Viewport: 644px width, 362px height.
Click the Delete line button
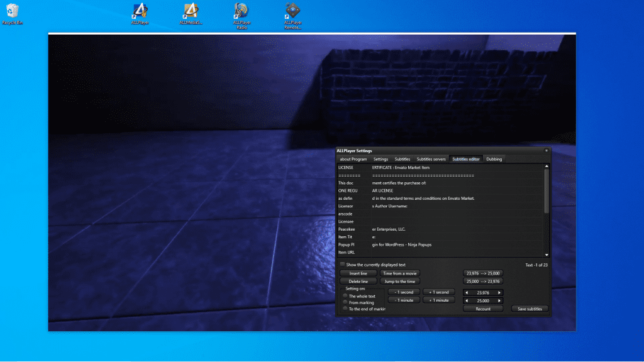(358, 282)
